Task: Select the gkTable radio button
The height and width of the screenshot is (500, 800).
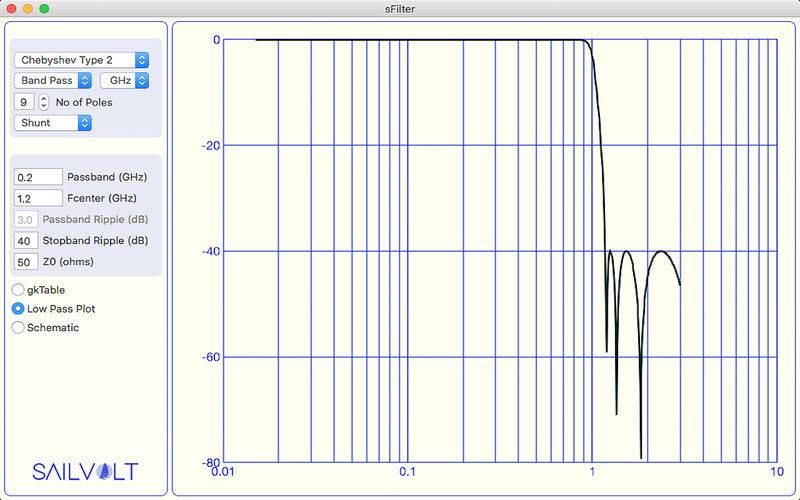Action: point(18,290)
